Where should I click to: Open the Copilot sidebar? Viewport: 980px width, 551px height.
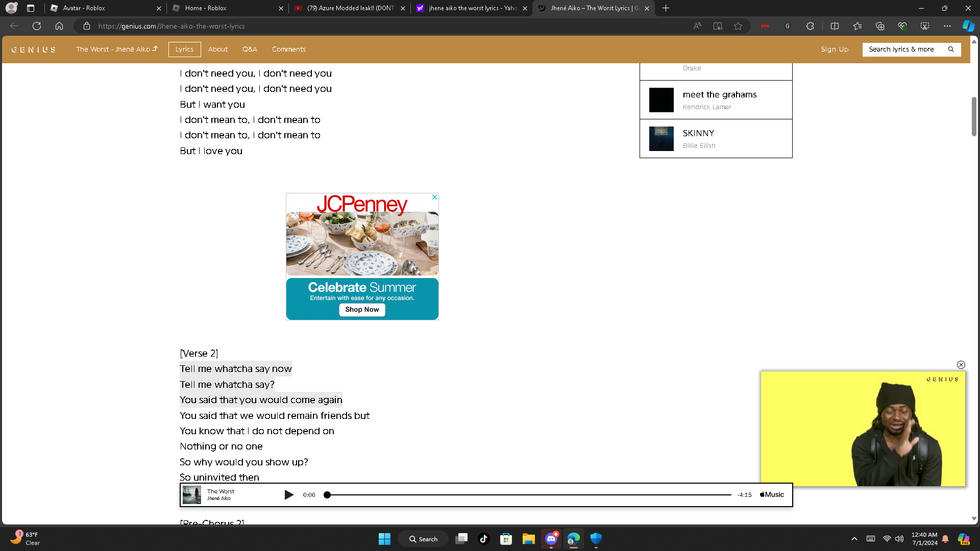(x=968, y=26)
